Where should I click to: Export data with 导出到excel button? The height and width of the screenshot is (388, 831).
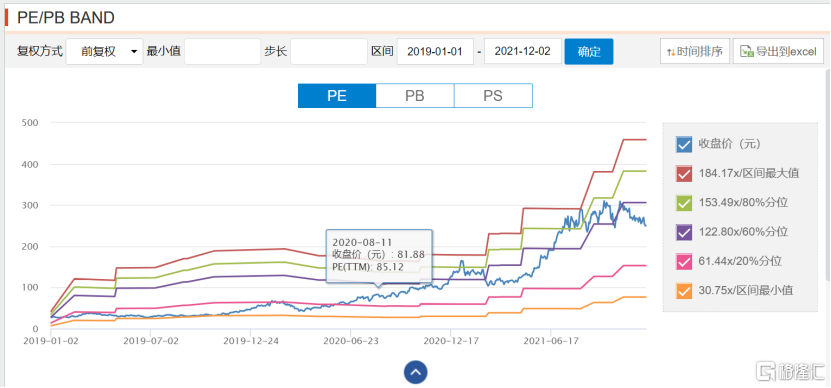click(778, 52)
